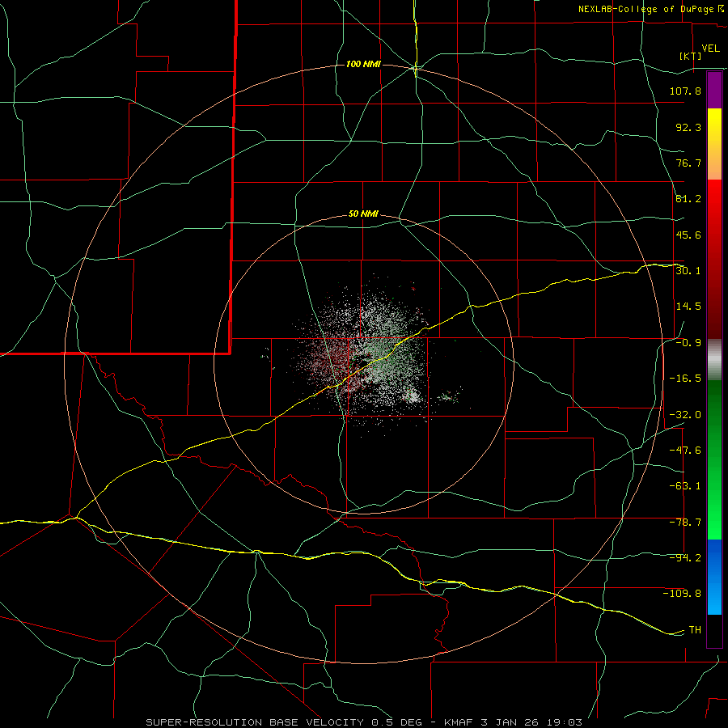Click the blue segment of the color bar

(714, 577)
